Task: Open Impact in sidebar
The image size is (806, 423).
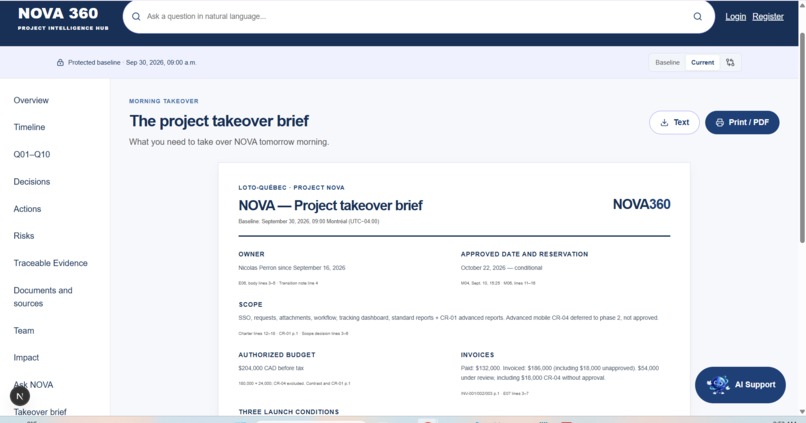Action: 26,358
